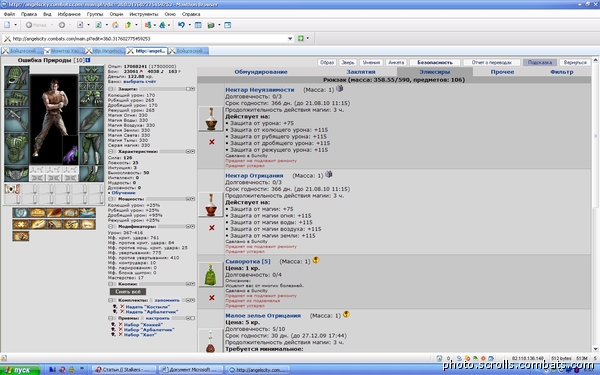Screen dimensions: 600x375
Task: Open the Избранное browser menu
Action: click(69, 14)
